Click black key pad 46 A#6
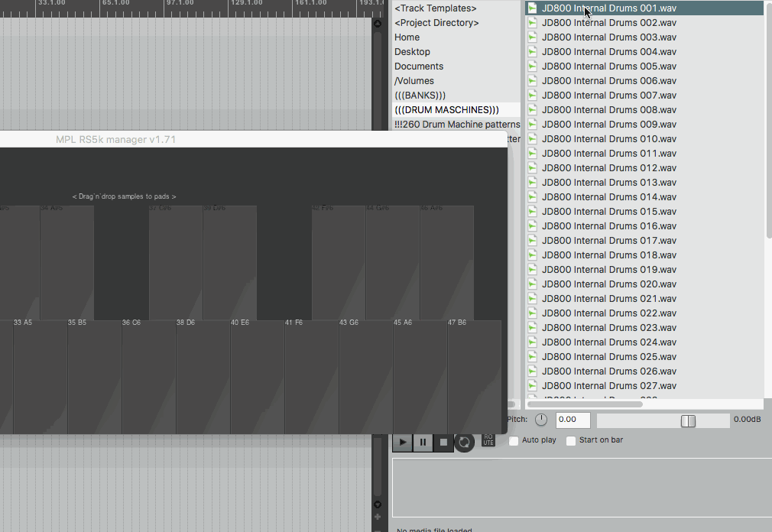 (x=447, y=263)
